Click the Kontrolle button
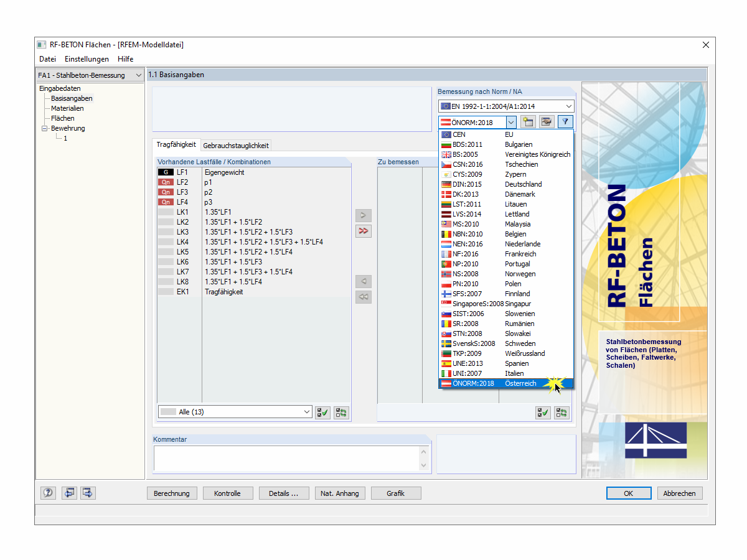Viewport: 747px width, 560px height. (227, 493)
